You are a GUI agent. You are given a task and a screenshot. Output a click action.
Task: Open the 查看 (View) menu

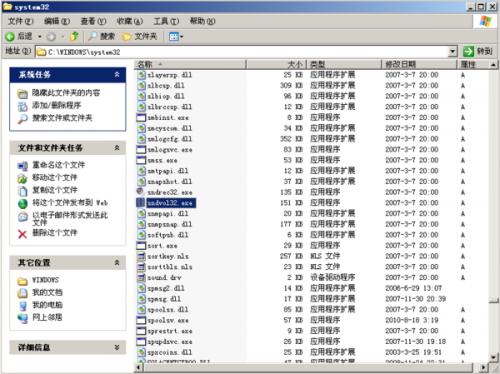tap(93, 21)
